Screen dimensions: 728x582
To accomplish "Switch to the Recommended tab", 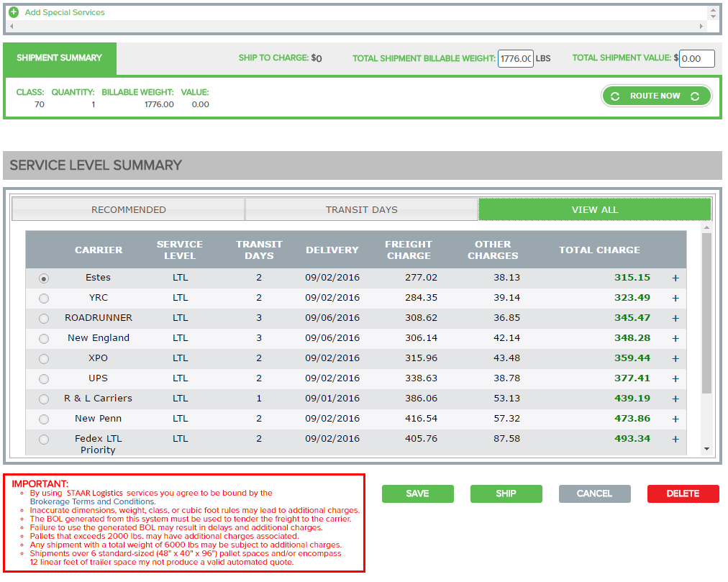I will tap(128, 209).
